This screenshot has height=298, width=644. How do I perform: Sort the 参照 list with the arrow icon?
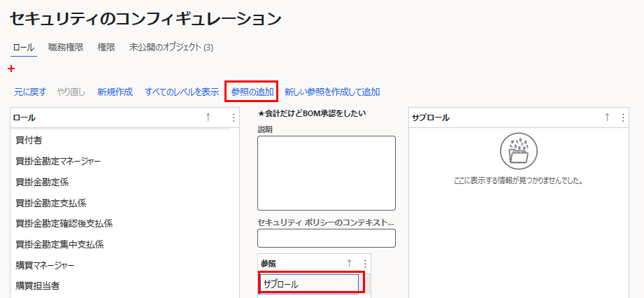tap(349, 264)
